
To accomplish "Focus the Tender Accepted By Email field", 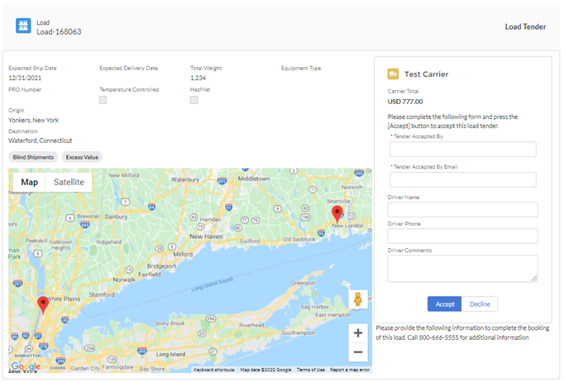I will 463,179.
